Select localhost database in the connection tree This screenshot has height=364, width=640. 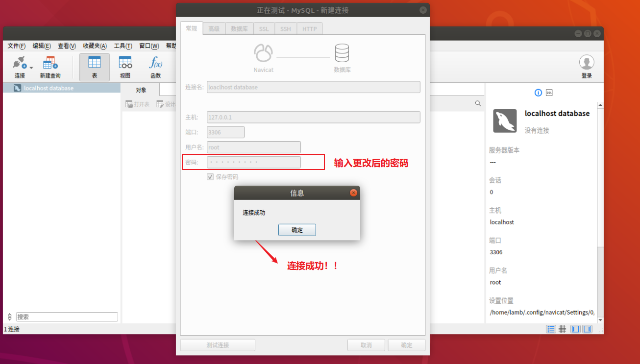[x=62, y=88]
